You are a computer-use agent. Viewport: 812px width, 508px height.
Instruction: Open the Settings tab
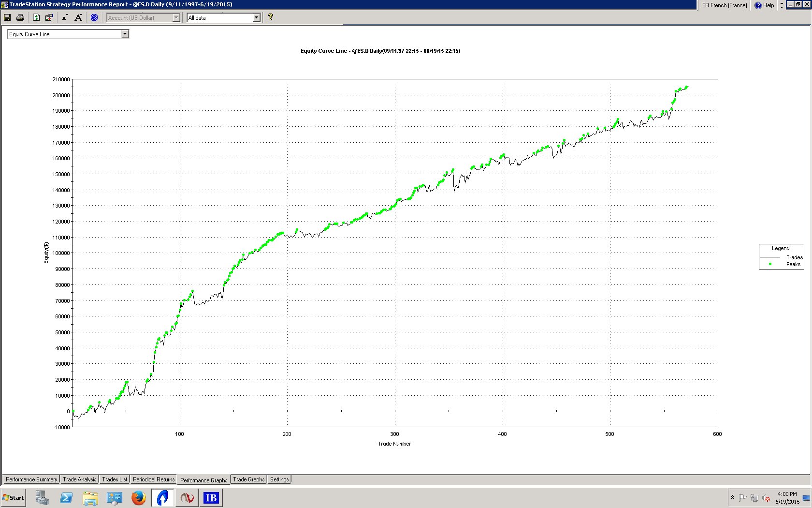279,479
